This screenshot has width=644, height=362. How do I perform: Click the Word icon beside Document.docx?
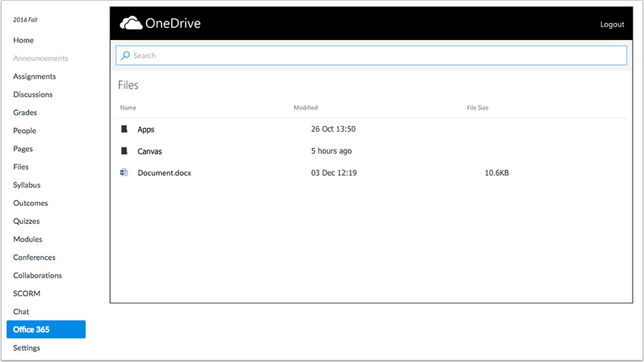click(124, 172)
